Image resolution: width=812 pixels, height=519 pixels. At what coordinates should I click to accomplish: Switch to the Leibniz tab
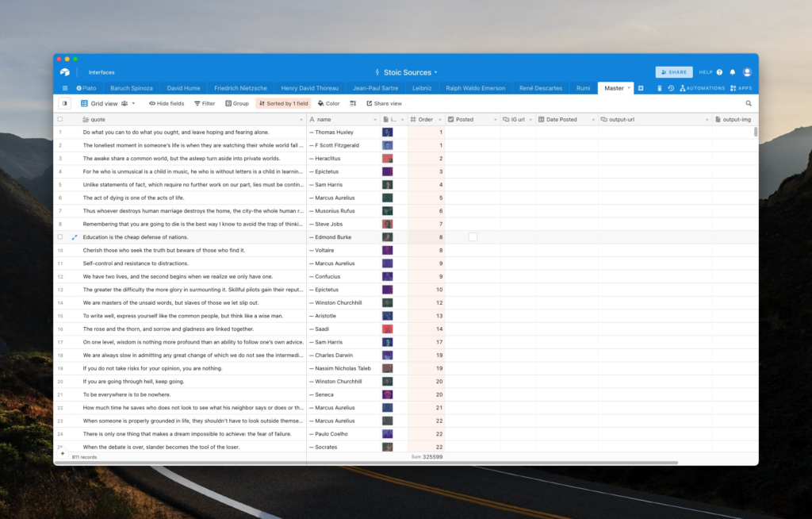click(422, 88)
